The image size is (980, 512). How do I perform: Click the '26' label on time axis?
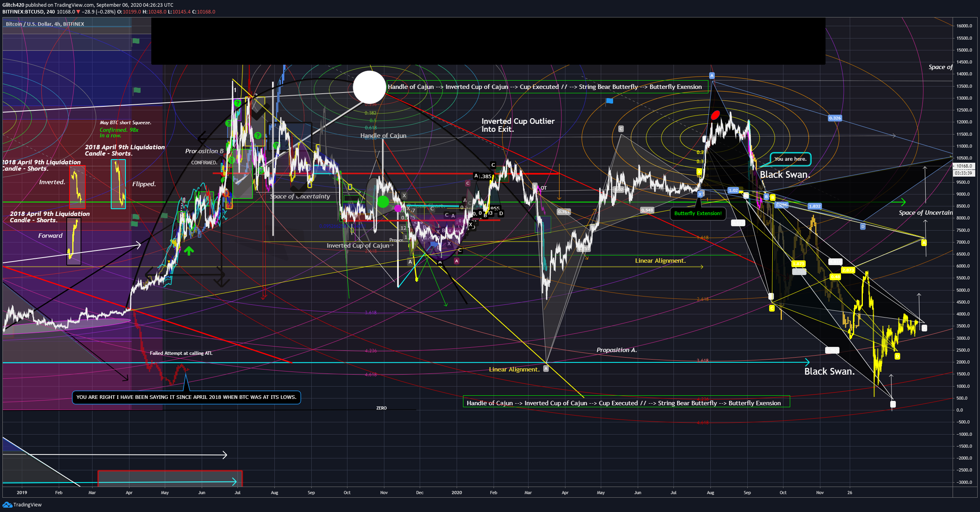pyautogui.click(x=849, y=493)
